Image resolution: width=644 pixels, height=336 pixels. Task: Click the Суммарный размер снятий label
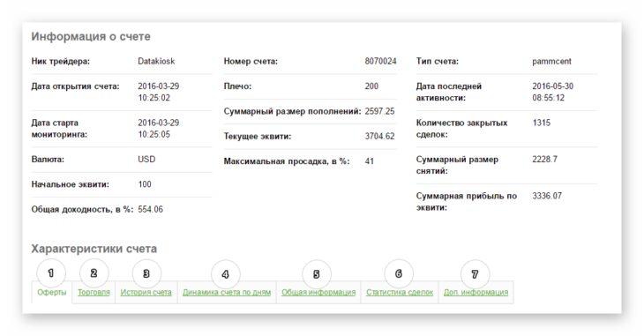457,165
